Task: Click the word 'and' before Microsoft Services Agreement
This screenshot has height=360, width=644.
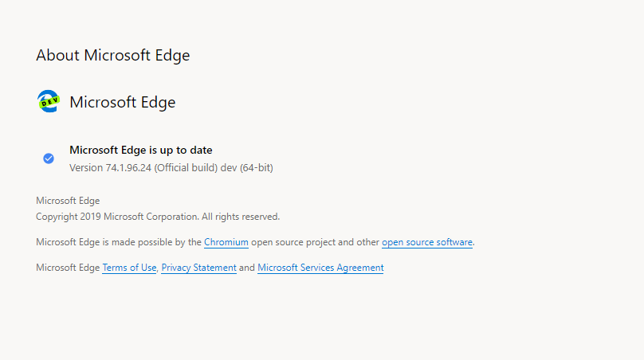Action: coord(247,268)
